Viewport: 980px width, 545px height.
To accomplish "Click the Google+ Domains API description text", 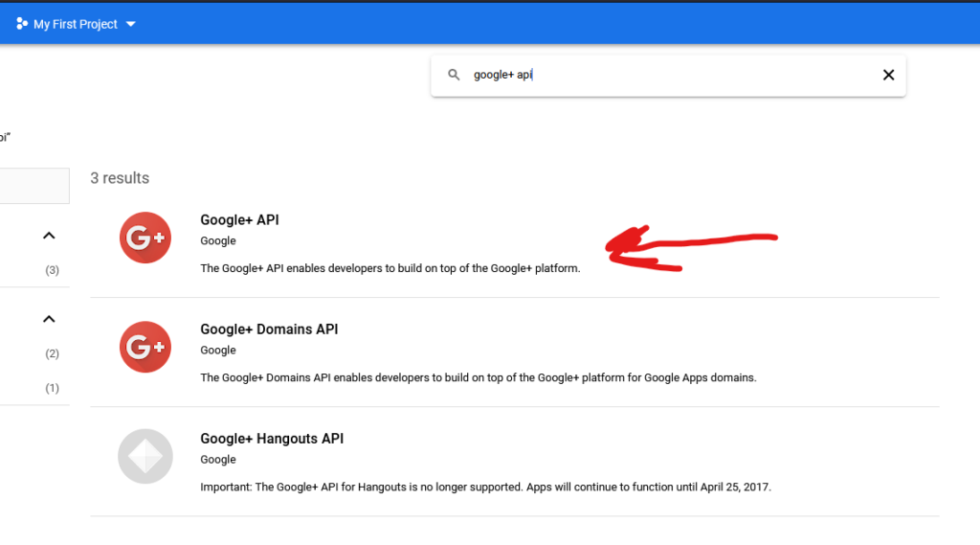I will [x=479, y=378].
